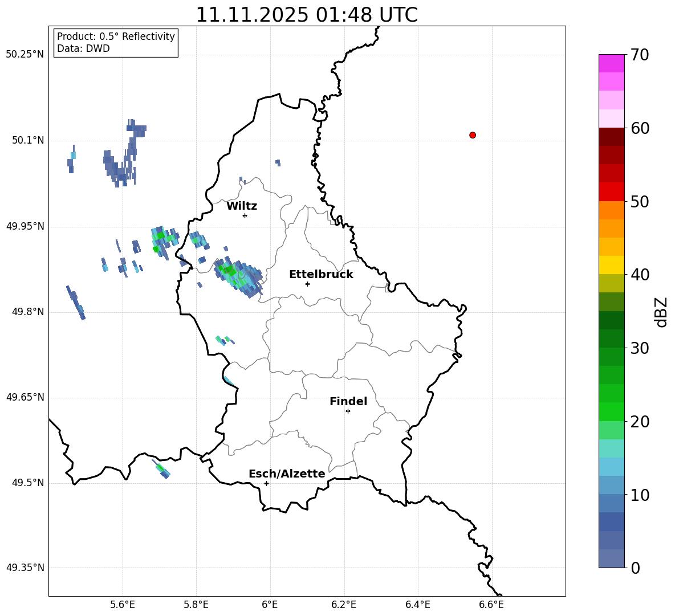The image size is (675, 616).
Task: Click the 0 label on the colorbar
Action: click(x=635, y=568)
